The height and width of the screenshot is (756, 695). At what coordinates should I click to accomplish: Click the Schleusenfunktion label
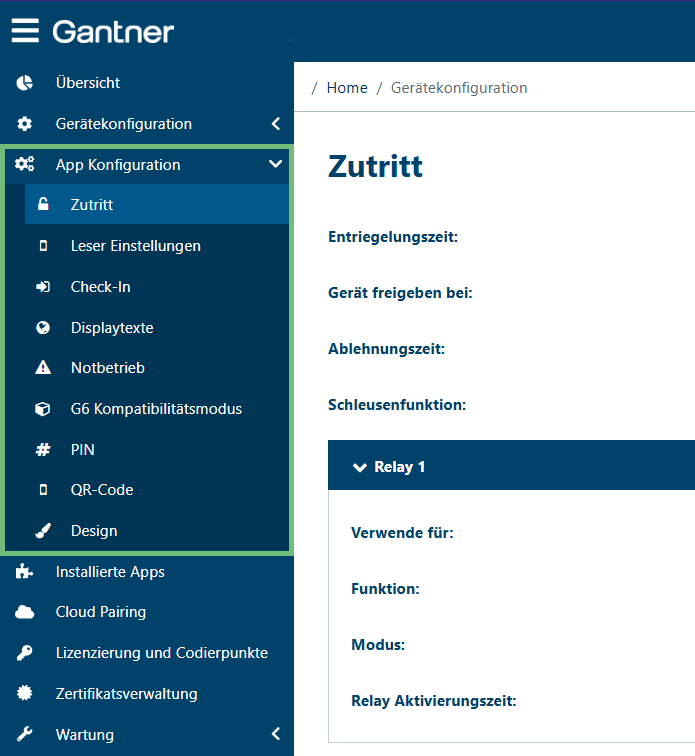pyautogui.click(x=397, y=405)
